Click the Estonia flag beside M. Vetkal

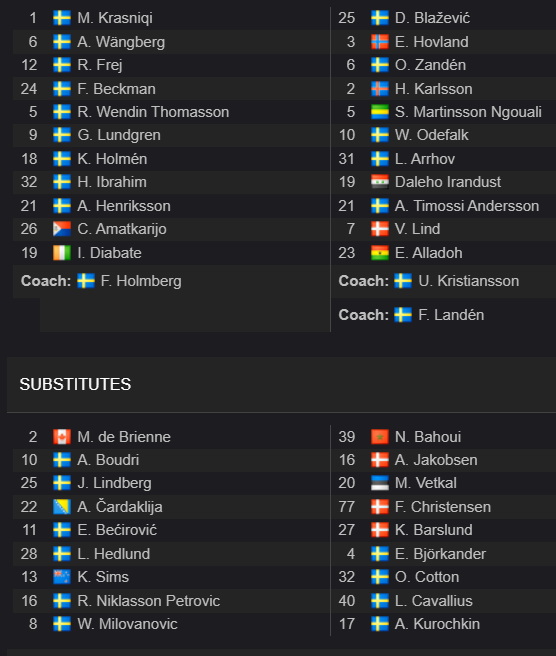379,483
